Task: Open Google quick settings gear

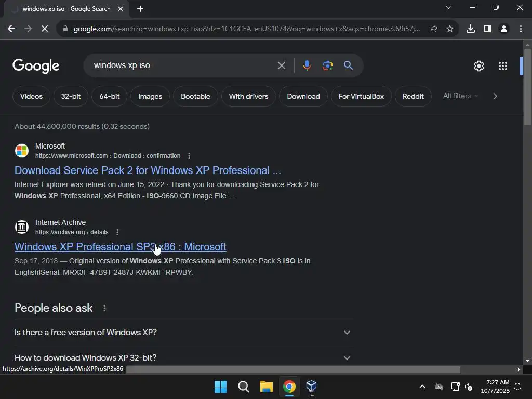Action: click(x=478, y=66)
